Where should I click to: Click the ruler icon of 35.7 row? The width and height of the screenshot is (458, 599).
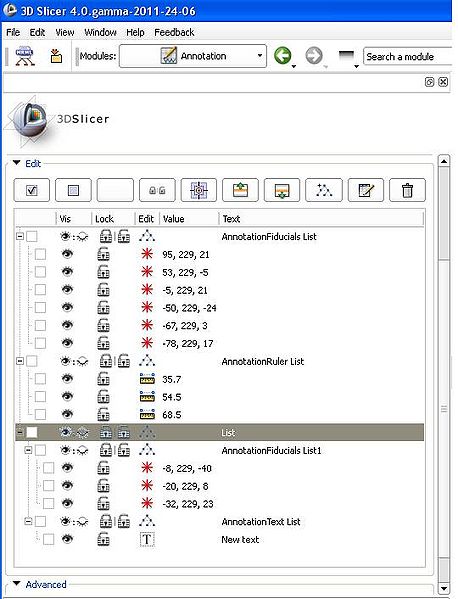point(147,379)
